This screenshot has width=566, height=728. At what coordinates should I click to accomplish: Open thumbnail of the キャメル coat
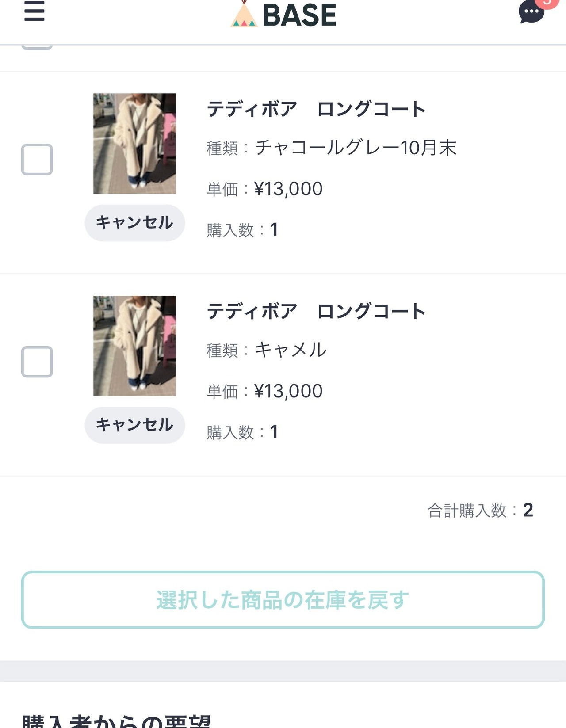[x=135, y=346]
